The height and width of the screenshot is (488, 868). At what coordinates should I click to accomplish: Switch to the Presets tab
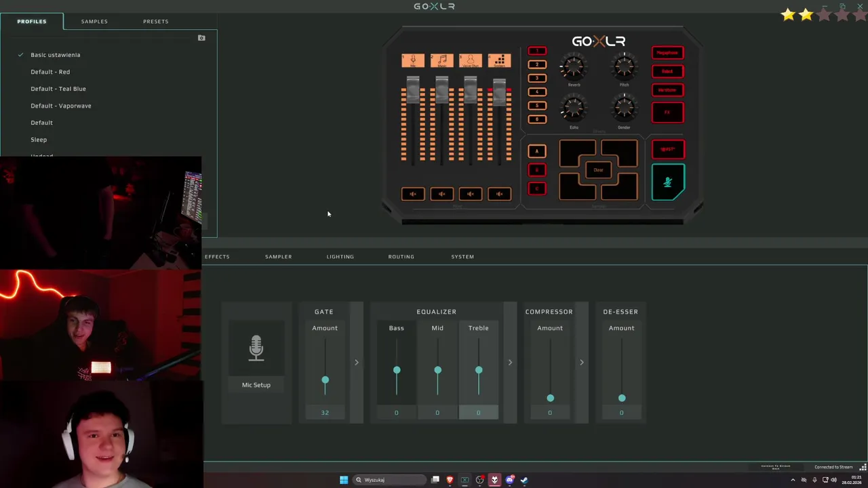point(155,21)
